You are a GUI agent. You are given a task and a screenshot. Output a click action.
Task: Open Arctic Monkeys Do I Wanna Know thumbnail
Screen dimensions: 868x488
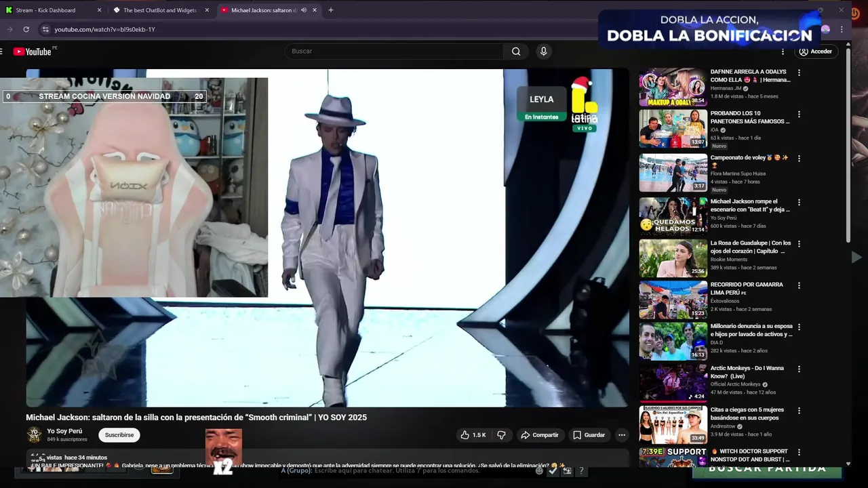click(673, 383)
